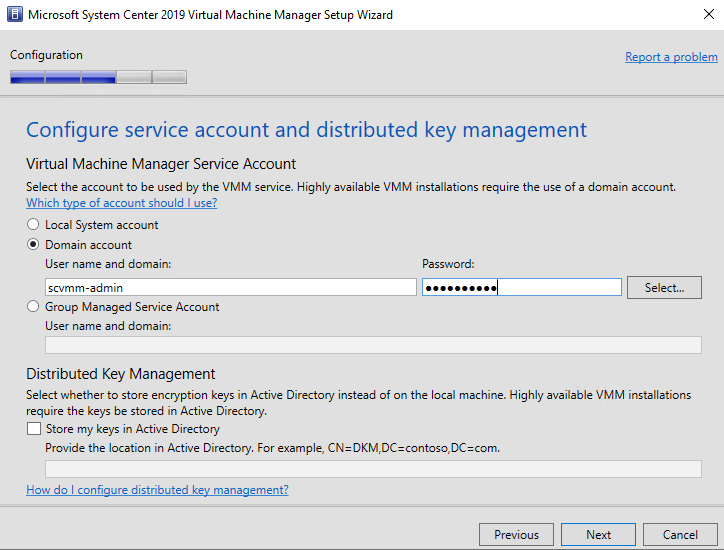
Task: Focus the scvmm-admin user name field
Action: 231,287
